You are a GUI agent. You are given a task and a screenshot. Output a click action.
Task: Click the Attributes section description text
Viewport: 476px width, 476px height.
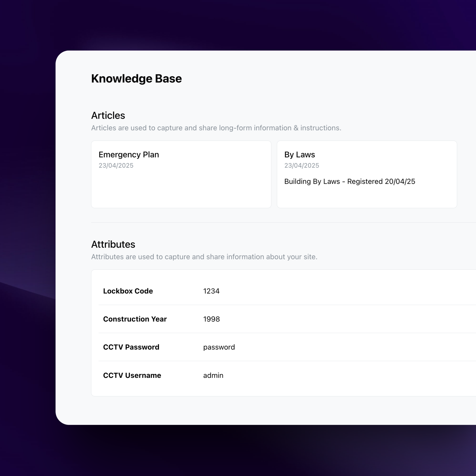(x=204, y=257)
